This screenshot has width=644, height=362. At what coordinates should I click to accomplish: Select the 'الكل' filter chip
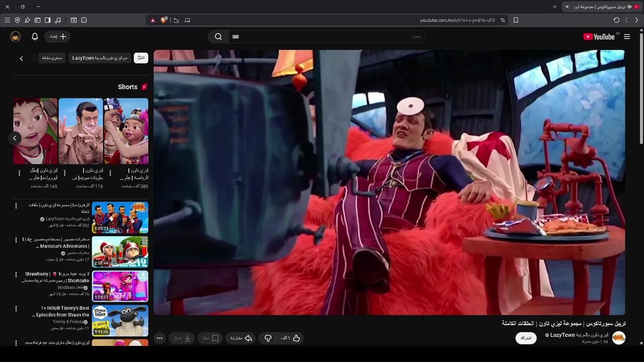tap(141, 58)
